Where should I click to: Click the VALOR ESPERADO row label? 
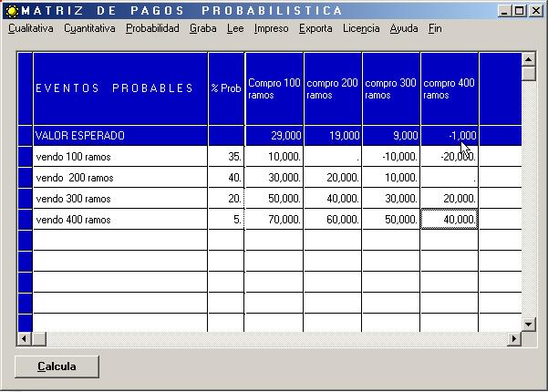tap(120, 136)
